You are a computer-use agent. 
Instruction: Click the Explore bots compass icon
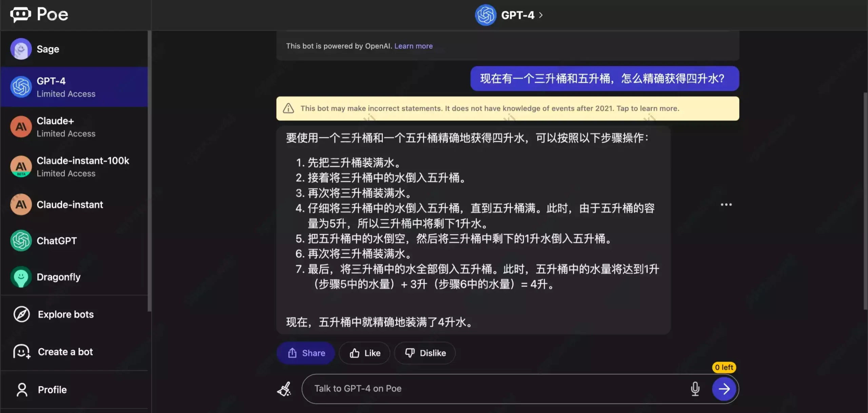[x=22, y=314]
